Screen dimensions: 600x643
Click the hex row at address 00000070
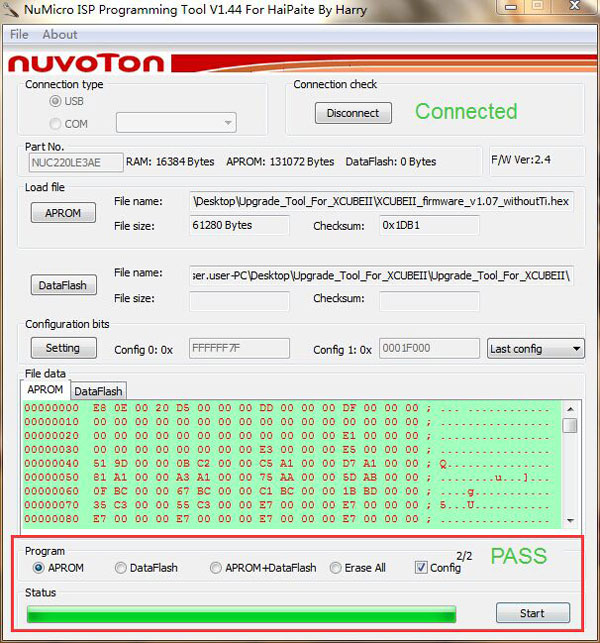pos(287,505)
